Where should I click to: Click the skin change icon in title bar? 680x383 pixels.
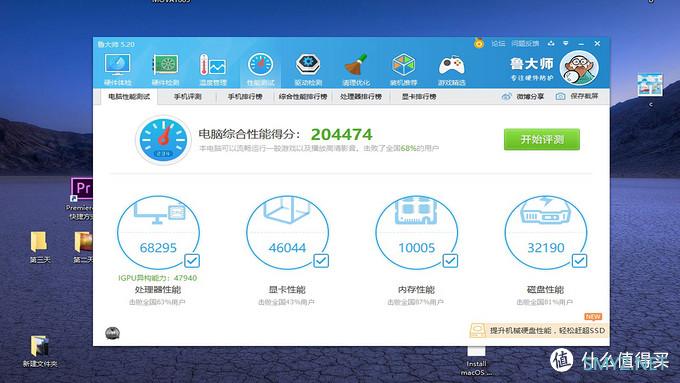click(551, 43)
